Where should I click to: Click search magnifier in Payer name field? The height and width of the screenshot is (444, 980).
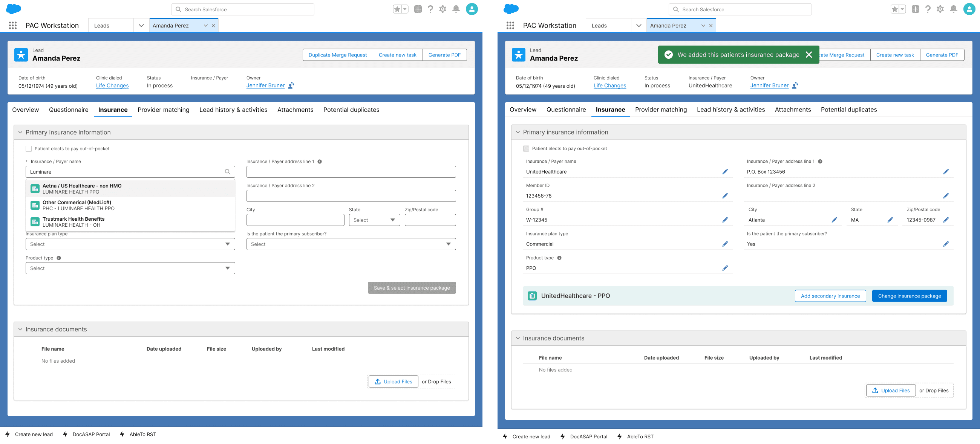tap(228, 172)
